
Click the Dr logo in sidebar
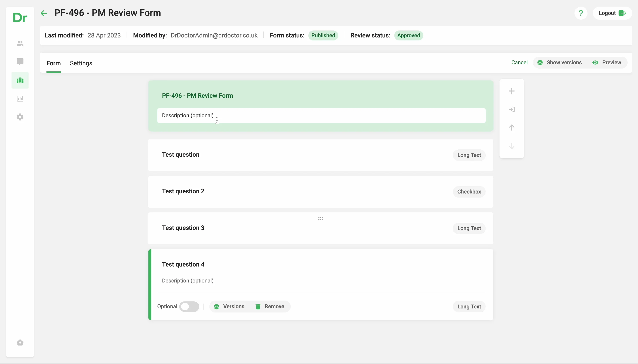20,18
